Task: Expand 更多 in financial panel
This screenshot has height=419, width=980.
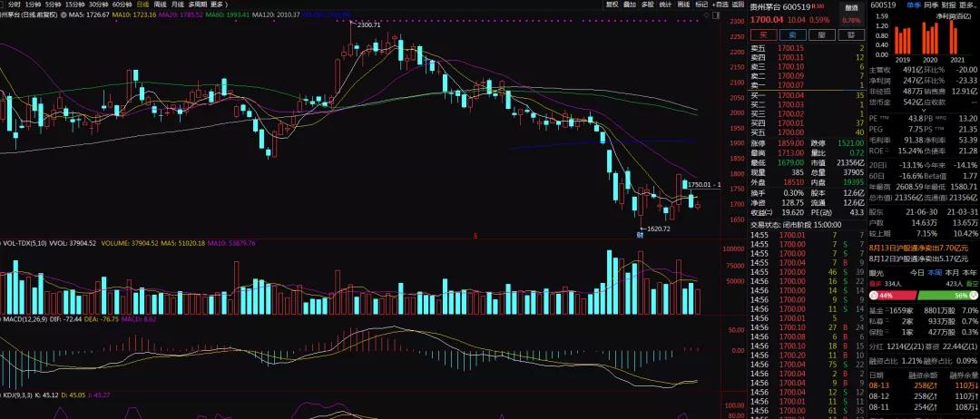Action: click(x=967, y=5)
